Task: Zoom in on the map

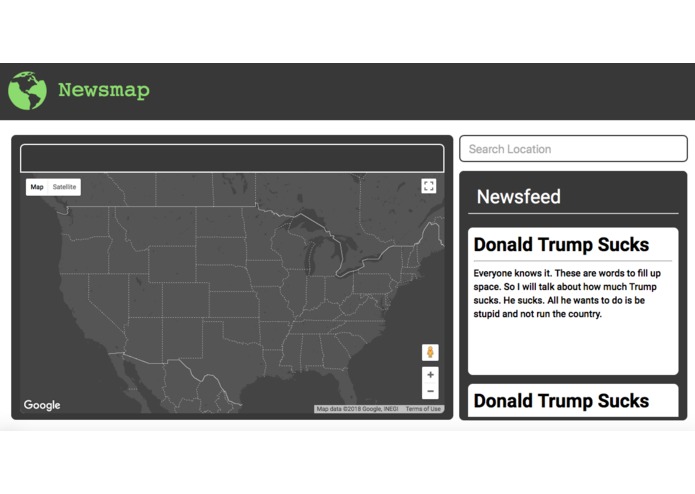Action: click(430, 375)
